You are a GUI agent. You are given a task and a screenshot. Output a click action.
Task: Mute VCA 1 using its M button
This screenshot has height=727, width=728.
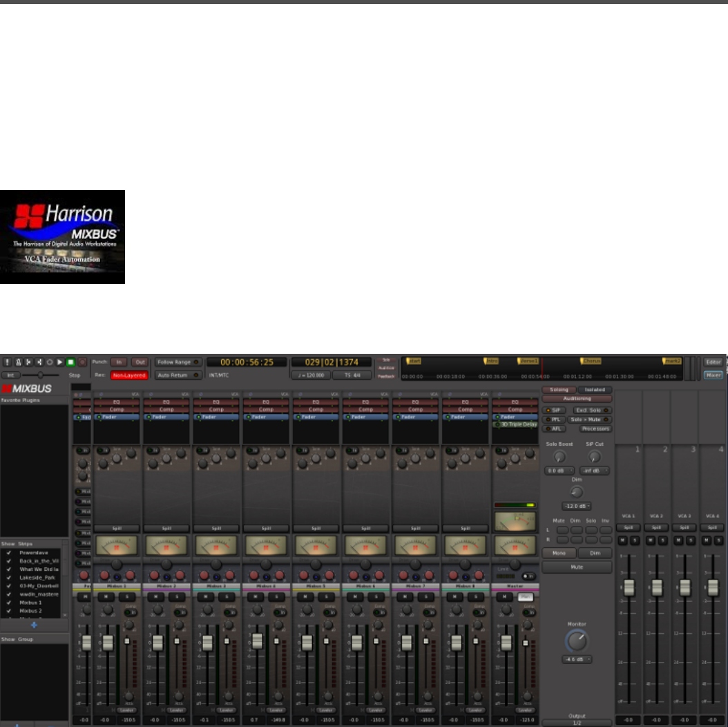click(622, 540)
